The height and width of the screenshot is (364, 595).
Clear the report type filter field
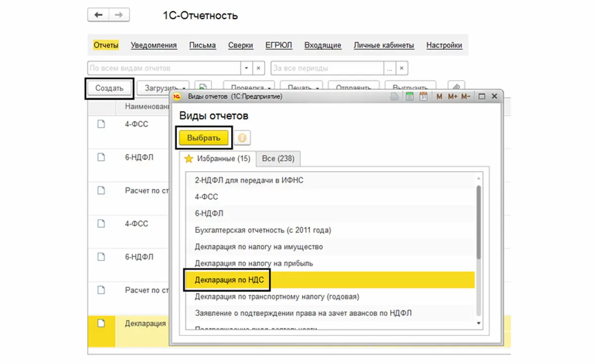[x=259, y=68]
